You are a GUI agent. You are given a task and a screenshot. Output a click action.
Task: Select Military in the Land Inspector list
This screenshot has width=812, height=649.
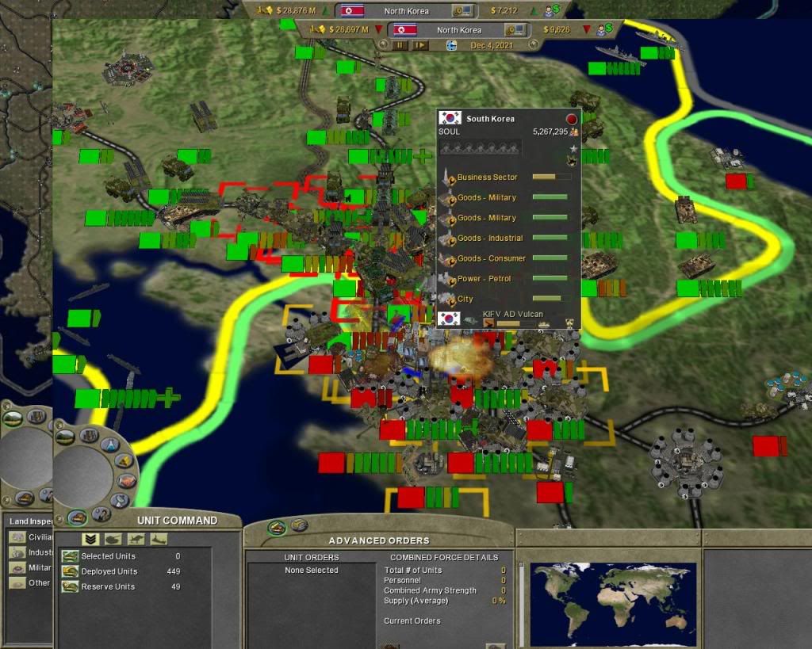[31, 567]
